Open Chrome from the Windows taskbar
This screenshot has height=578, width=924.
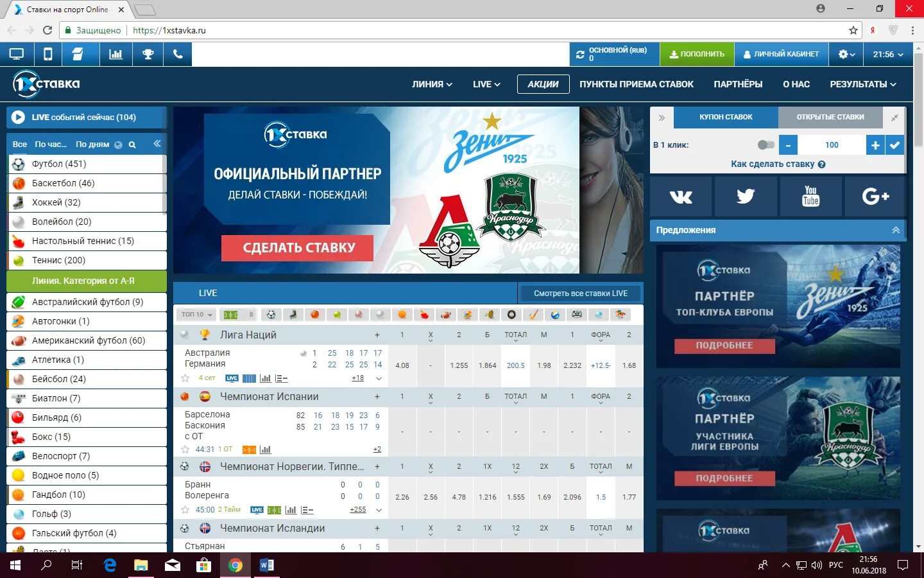(235, 565)
